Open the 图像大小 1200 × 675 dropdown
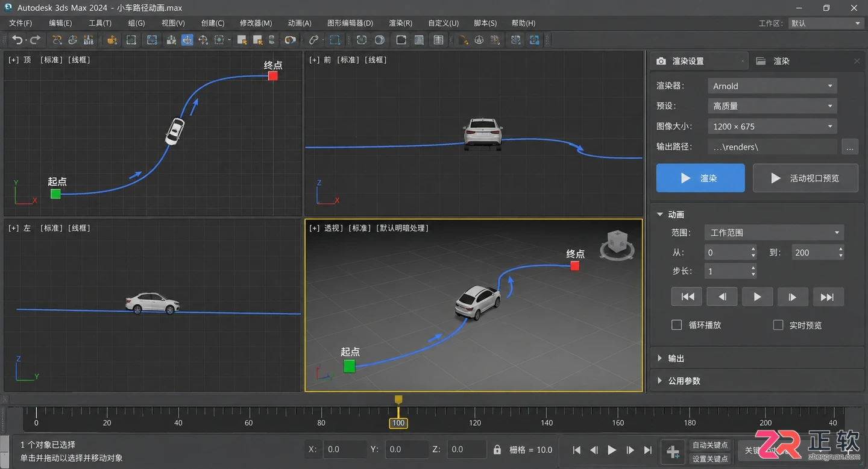 (772, 127)
